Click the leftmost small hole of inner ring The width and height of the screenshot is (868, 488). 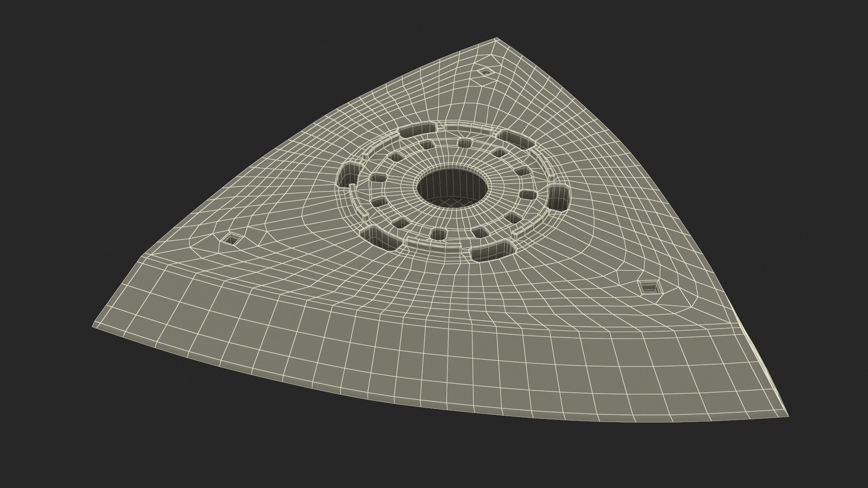[x=377, y=177]
